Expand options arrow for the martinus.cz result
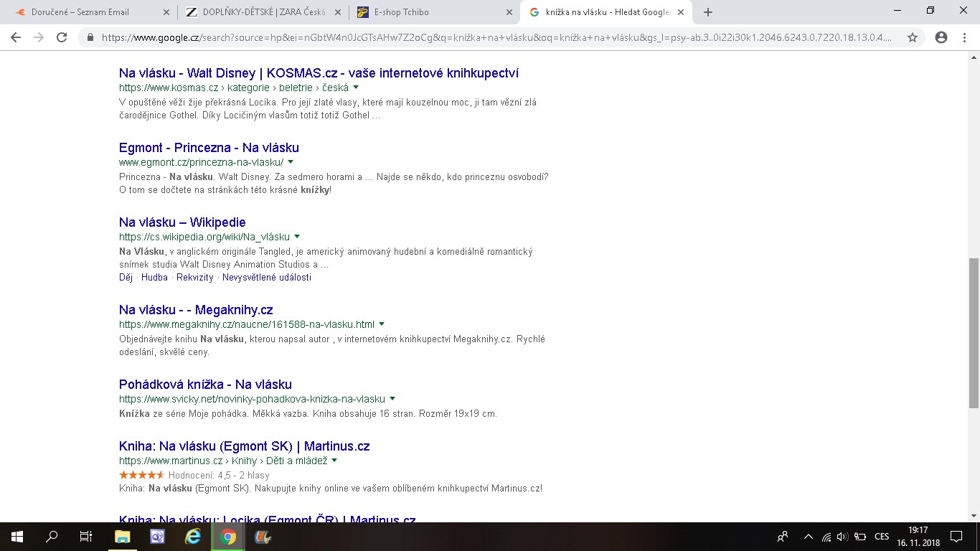The image size is (980, 551). 334,461
